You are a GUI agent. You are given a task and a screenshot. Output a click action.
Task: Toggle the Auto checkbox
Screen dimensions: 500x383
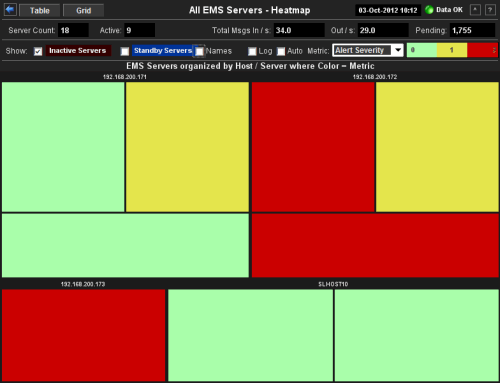[x=281, y=51]
